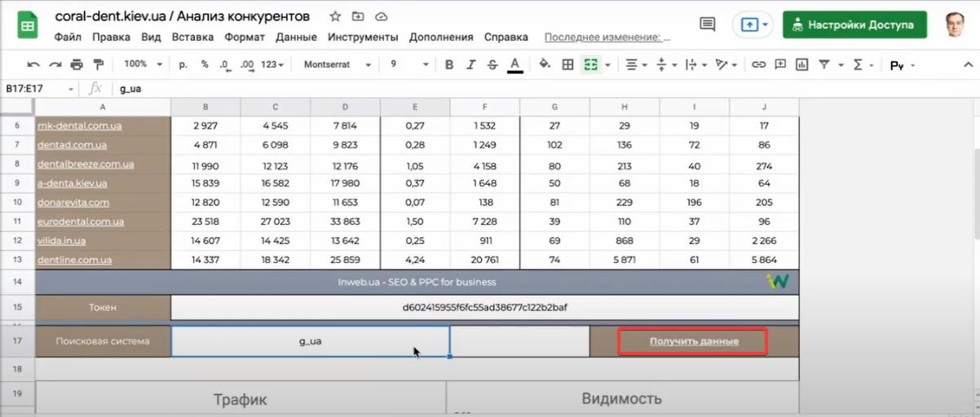Image resolution: width=980 pixels, height=417 pixels.
Task: Increase decimal places
Action: coord(248,64)
